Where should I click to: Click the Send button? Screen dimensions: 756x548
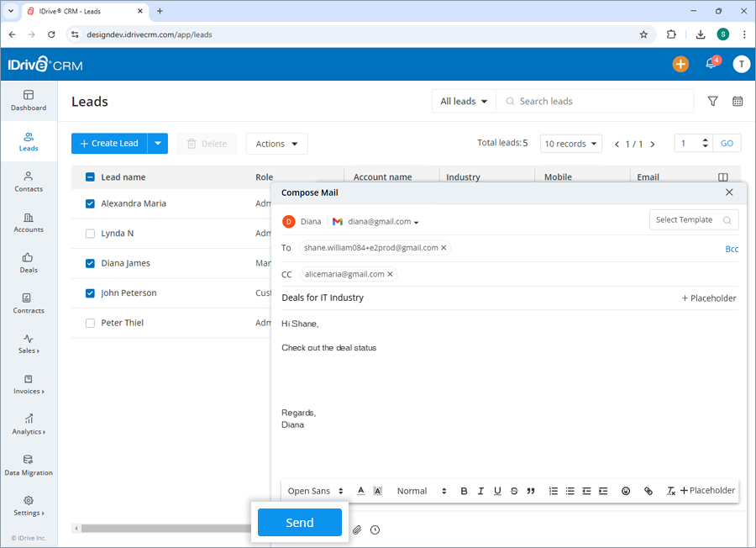coord(300,522)
